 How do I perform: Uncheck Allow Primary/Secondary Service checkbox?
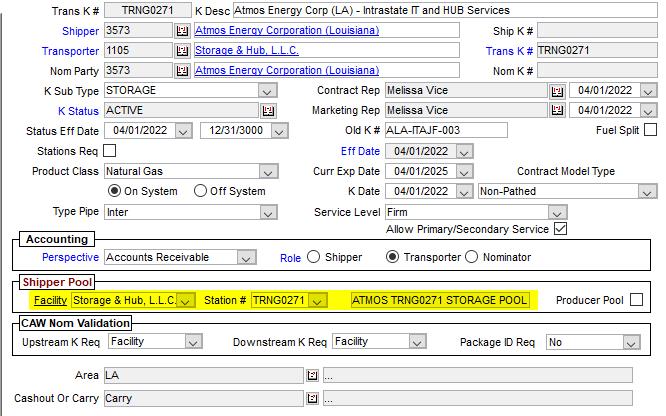560,229
